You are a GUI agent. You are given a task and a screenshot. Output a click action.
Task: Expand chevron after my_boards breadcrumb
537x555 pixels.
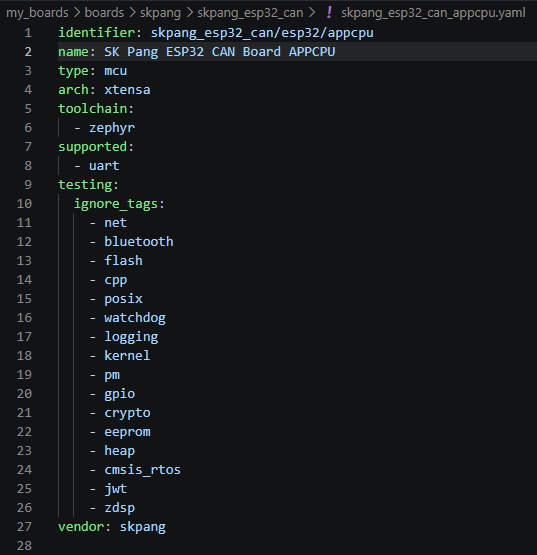tap(77, 13)
